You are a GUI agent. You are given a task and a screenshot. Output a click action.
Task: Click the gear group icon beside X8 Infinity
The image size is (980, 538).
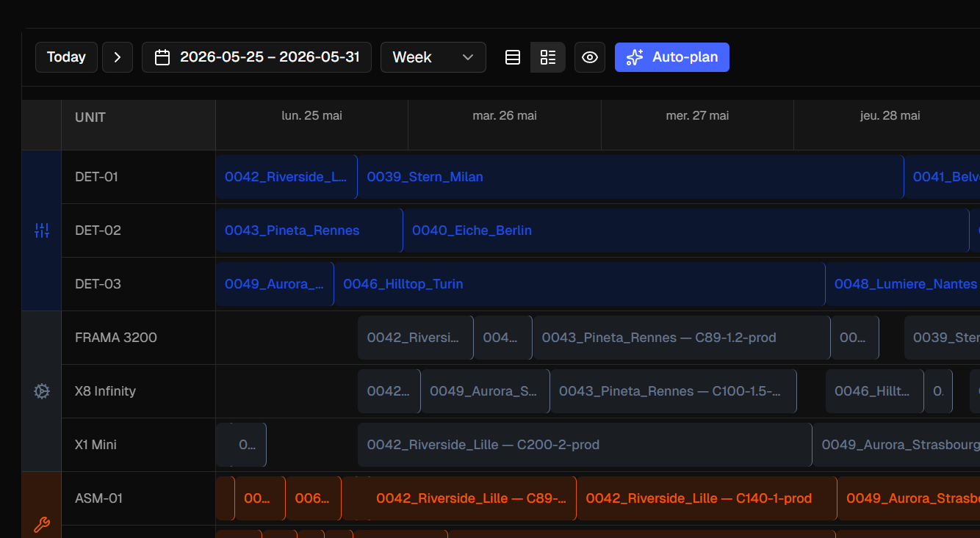tap(42, 391)
